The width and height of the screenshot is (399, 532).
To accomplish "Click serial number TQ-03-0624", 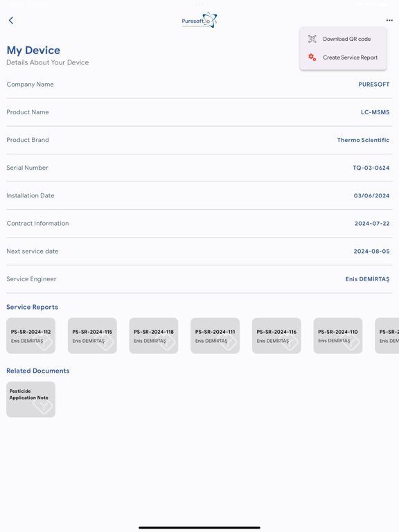I will (x=371, y=168).
